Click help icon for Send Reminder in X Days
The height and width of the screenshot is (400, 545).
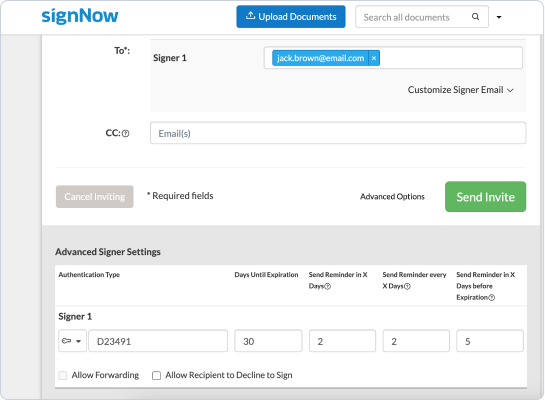point(327,286)
